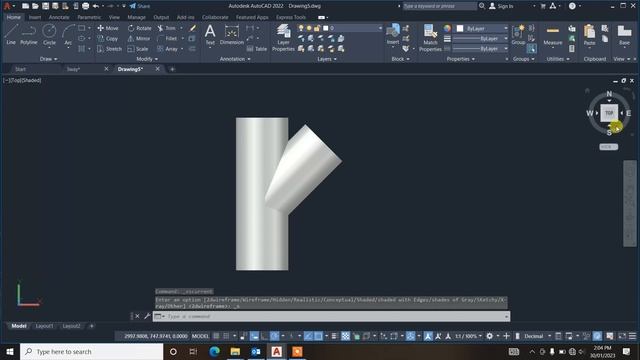Image resolution: width=640 pixels, height=360 pixels.
Task: Toggle the grid display in status bar
Action: coord(216,336)
